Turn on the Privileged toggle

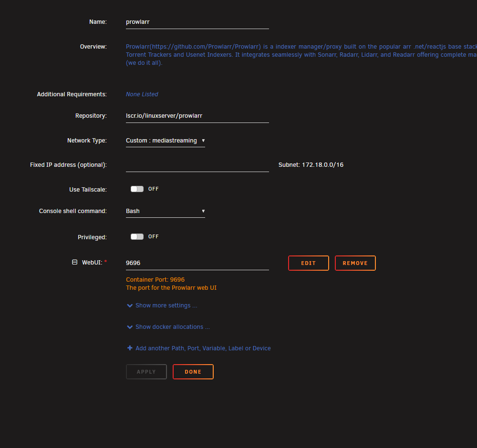[x=137, y=237]
